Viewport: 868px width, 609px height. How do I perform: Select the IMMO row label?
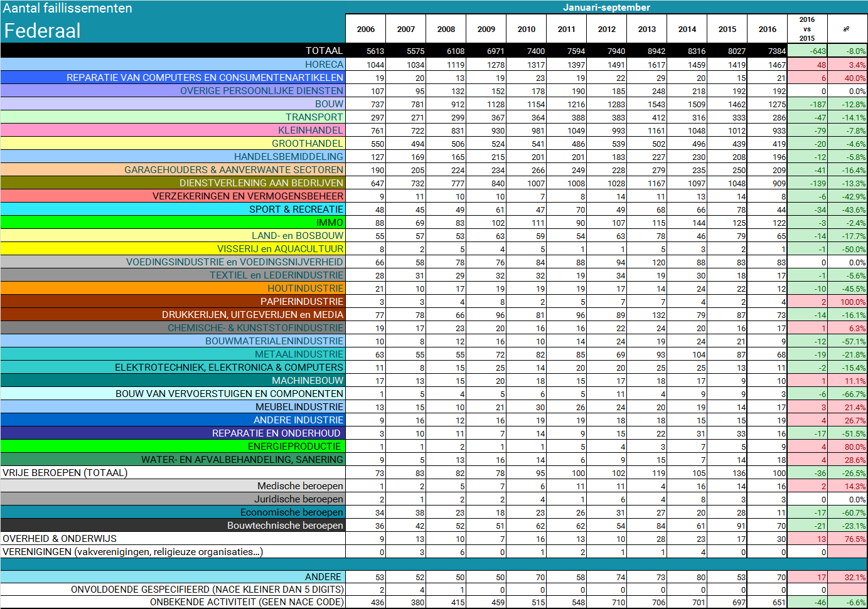(x=330, y=222)
